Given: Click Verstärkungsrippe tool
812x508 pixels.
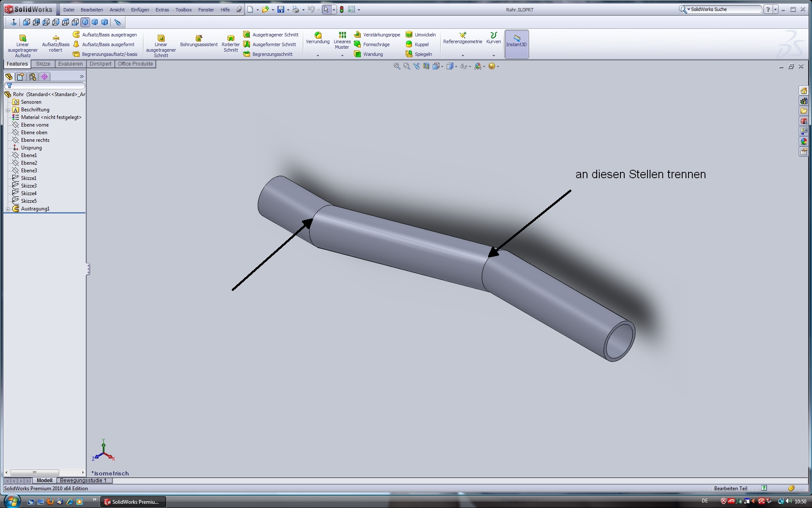Looking at the screenshot, I should point(377,35).
